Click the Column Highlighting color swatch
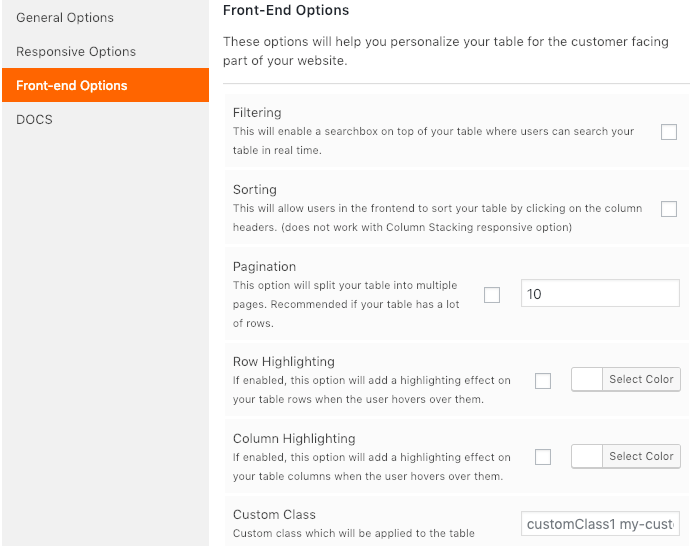The width and height of the screenshot is (690, 546). click(x=587, y=456)
